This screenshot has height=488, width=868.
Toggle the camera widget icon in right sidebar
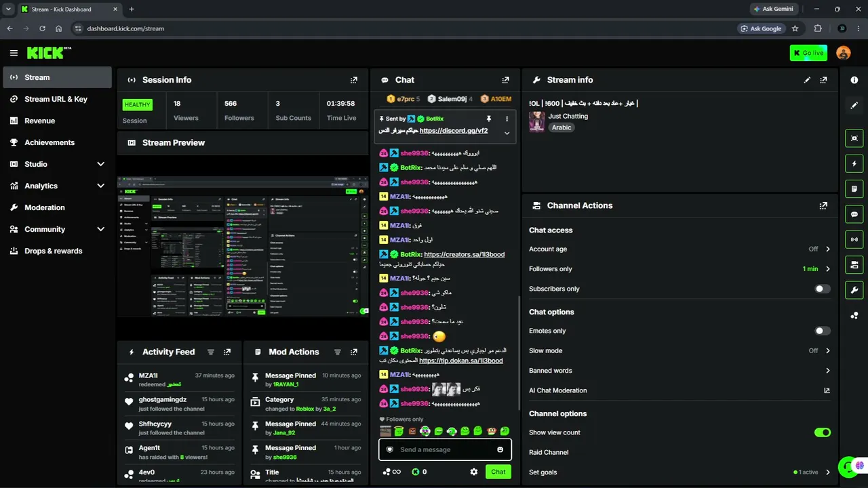click(x=854, y=264)
